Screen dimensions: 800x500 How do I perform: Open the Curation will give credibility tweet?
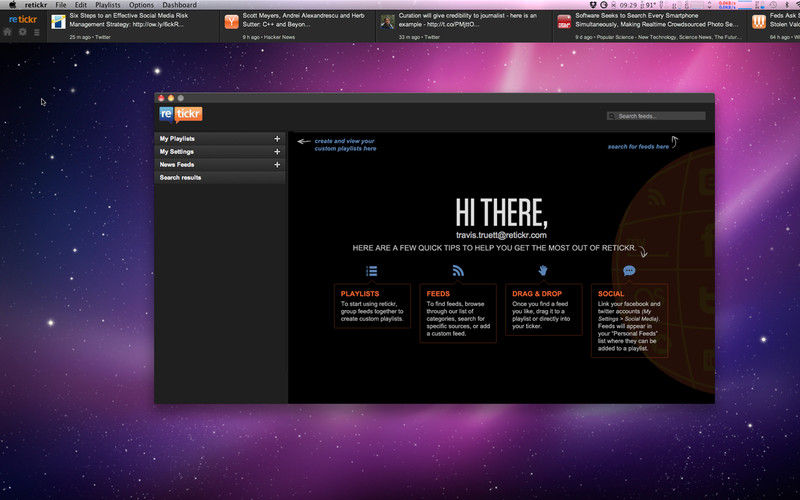[x=467, y=20]
